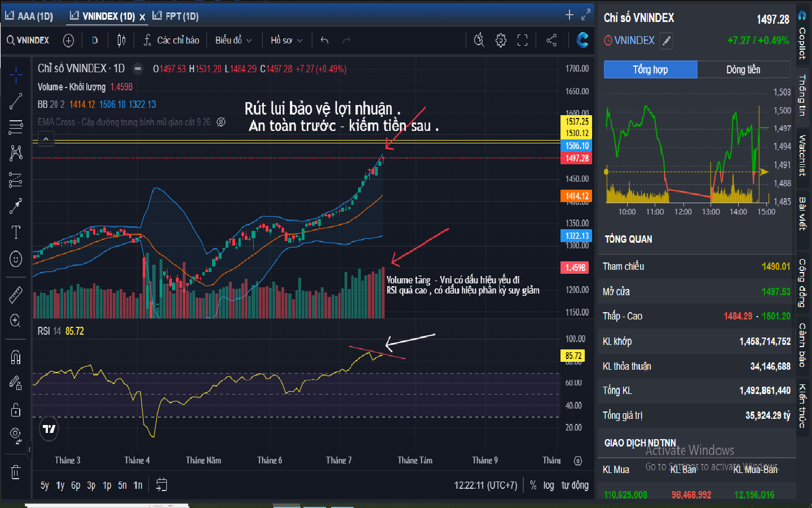The height and width of the screenshot is (508, 812).
Task: Select the Text annotation tool
Action: pyautogui.click(x=16, y=233)
